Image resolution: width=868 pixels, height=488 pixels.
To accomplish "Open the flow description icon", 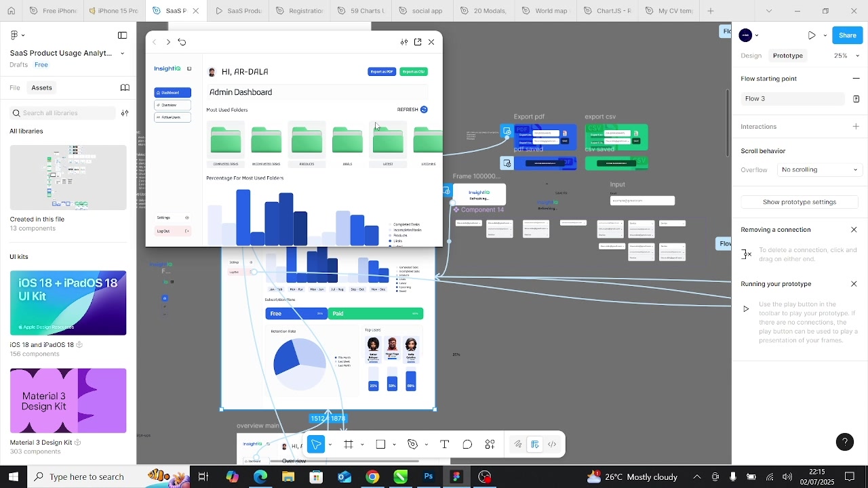I will [856, 99].
